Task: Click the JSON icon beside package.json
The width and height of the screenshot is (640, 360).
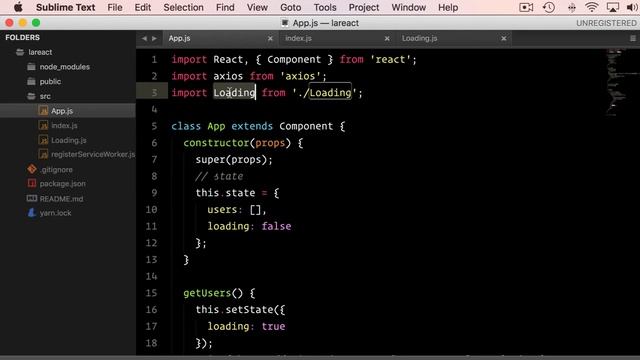Action: coord(32,184)
